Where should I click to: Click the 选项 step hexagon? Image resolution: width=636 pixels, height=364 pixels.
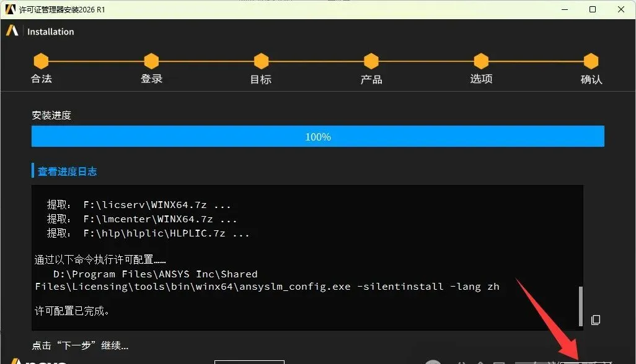point(481,61)
